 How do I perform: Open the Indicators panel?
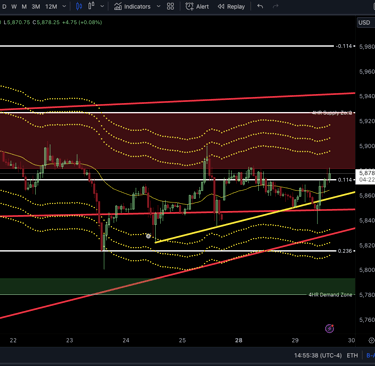(x=132, y=6)
